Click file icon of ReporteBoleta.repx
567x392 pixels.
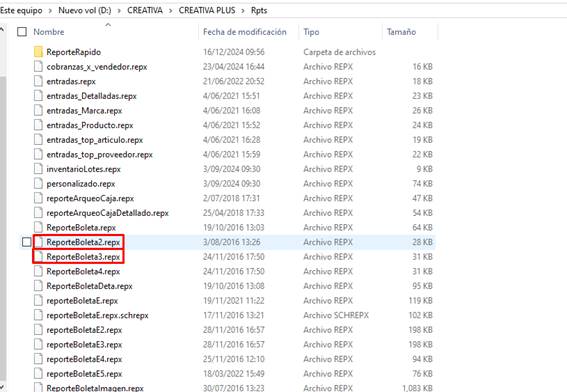tap(38, 227)
